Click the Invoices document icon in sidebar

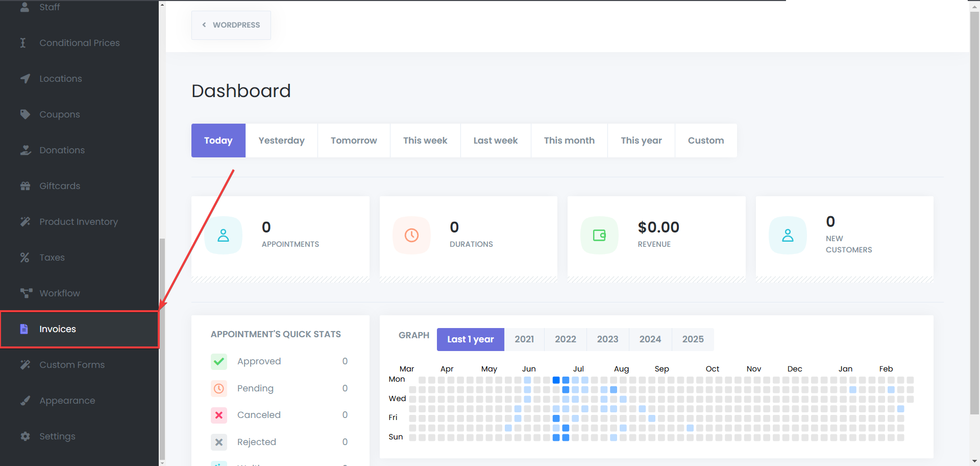point(24,329)
